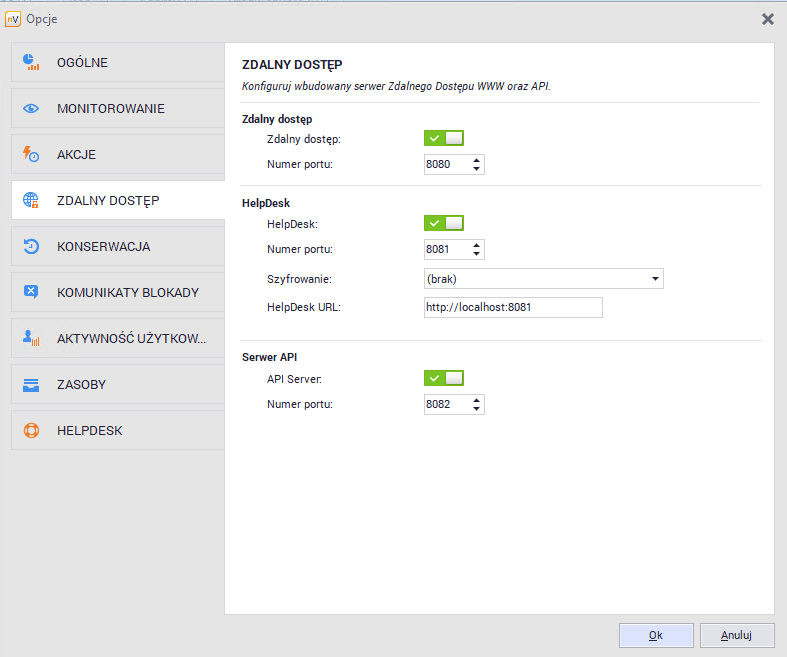
Task: Click the Anuluj button
Action: (737, 635)
